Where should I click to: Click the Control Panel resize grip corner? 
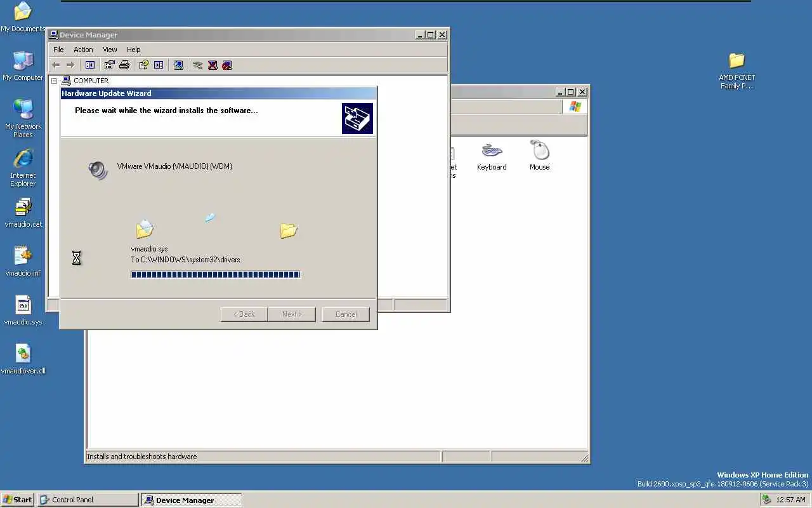tap(584, 457)
